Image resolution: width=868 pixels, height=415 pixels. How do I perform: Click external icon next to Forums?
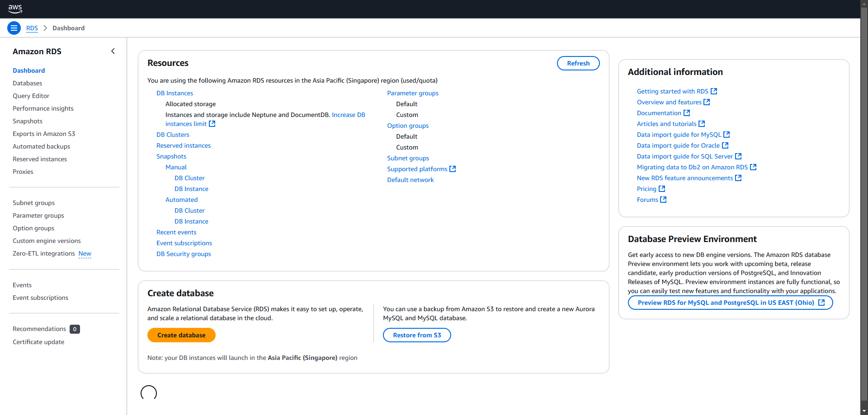point(663,200)
